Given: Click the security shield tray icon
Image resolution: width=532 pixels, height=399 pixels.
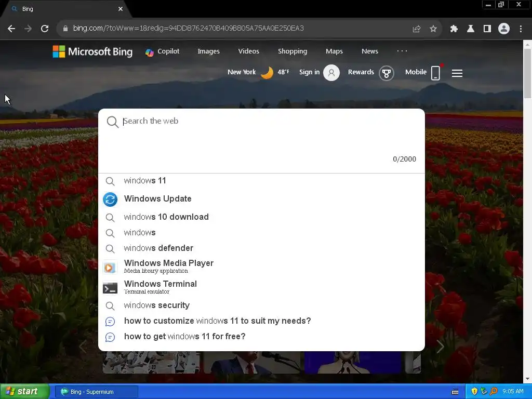Looking at the screenshot, I should 474,392.
